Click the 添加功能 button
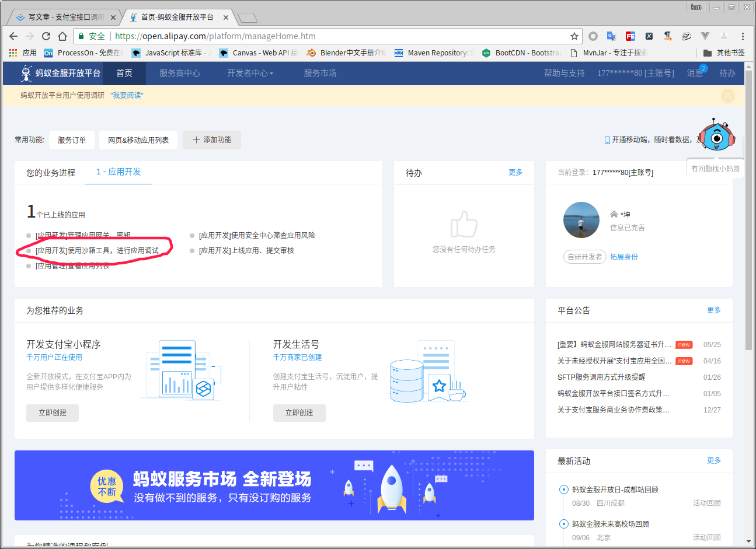This screenshot has width=756, height=549. point(212,140)
